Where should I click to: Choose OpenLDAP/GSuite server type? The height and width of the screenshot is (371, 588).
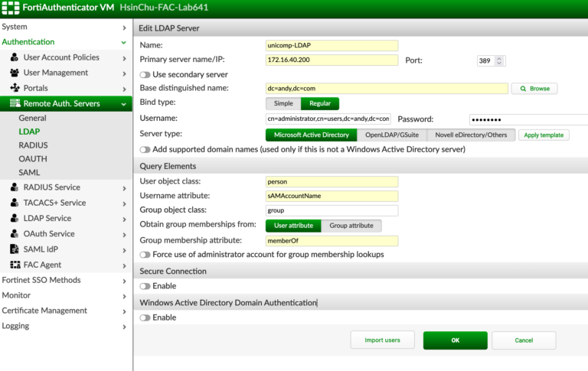coord(392,135)
